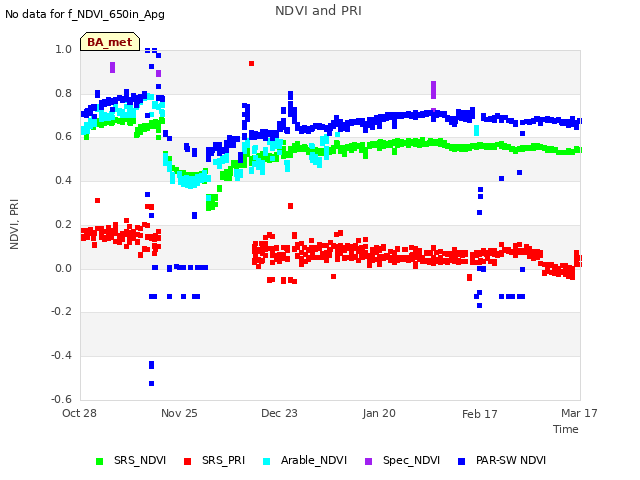Click the -0.4 y-axis tick label

coord(62,355)
